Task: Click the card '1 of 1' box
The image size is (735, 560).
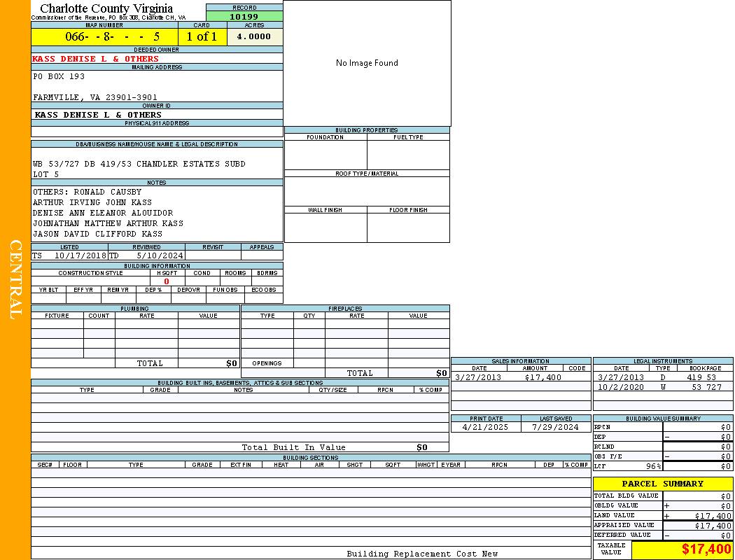Action: [x=202, y=36]
